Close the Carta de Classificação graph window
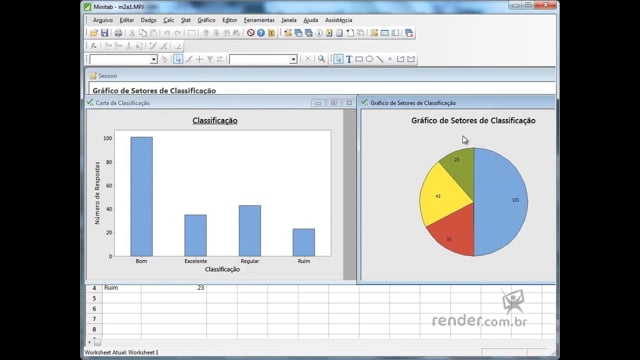 pyautogui.click(x=349, y=103)
